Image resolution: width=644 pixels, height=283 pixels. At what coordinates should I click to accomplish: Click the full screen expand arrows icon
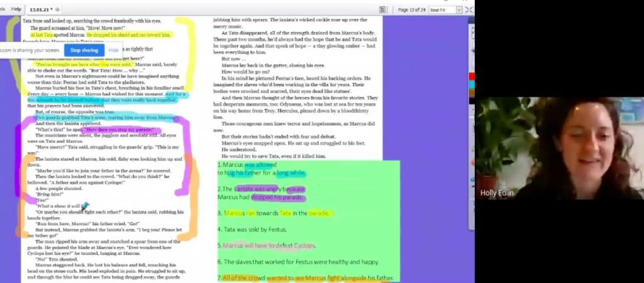click(469, 10)
